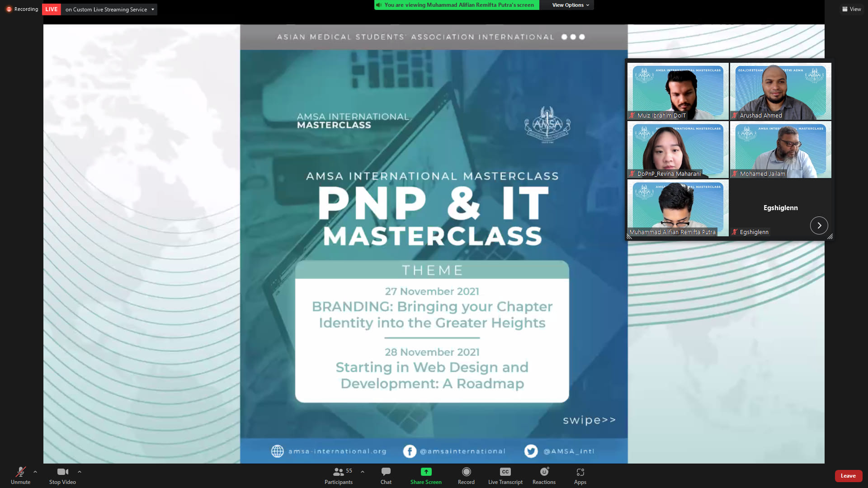Viewport: 868px width, 488px height.
Task: Dismiss the screen viewing notification banner
Action: click(x=456, y=5)
